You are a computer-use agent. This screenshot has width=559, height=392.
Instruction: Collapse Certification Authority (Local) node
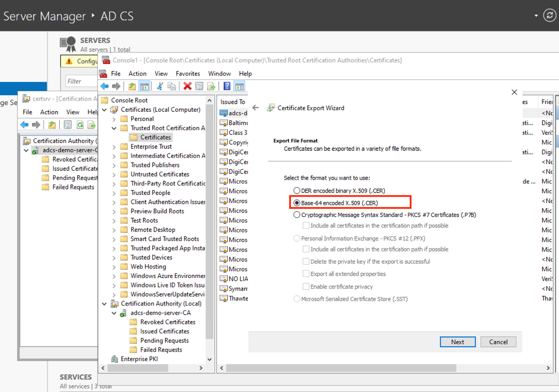point(104,303)
